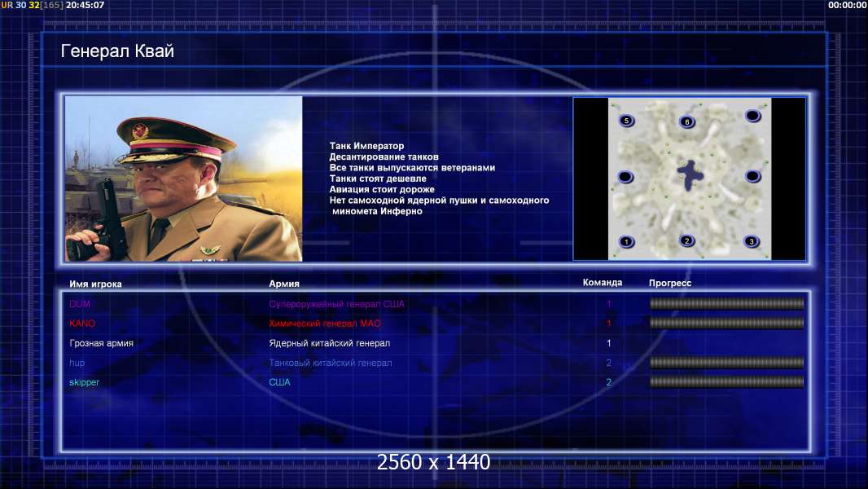The width and height of the screenshot is (868, 489).
Task: Click team number in skipper's row
Action: point(609,382)
